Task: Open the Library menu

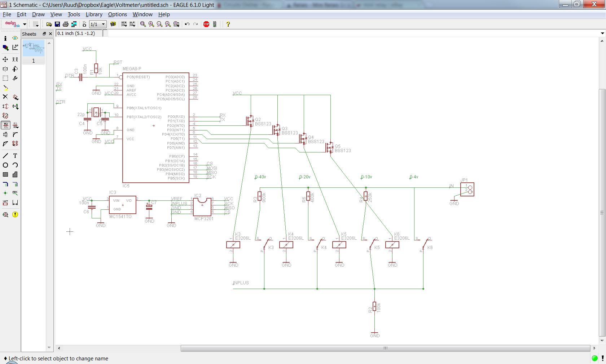Action: (x=94, y=14)
